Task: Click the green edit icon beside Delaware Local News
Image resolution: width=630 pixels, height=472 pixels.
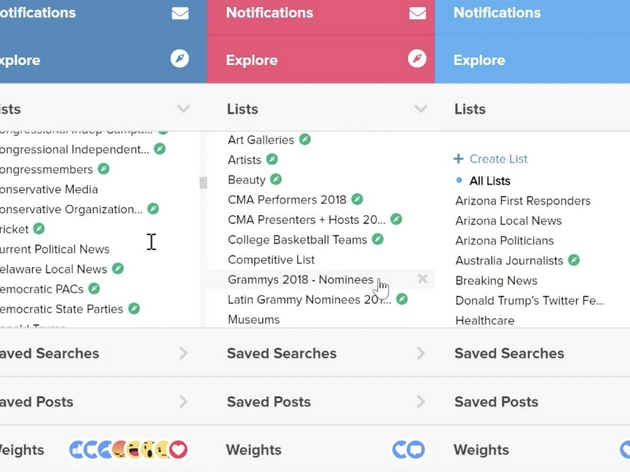Action: pyautogui.click(x=118, y=269)
